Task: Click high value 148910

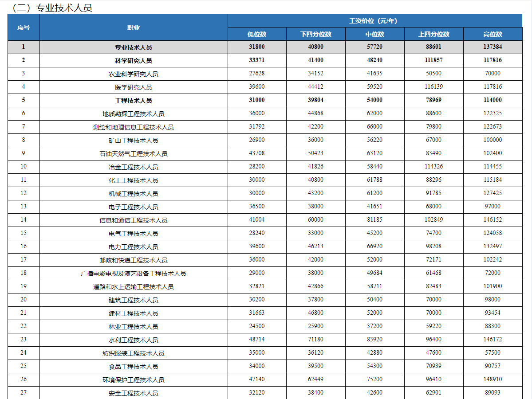Action: [493, 379]
